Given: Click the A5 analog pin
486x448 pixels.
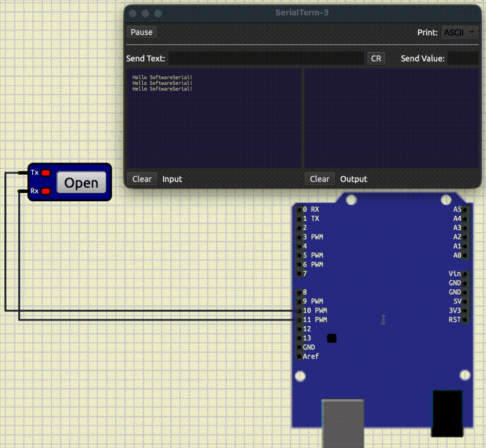Looking at the screenshot, I should coord(465,209).
